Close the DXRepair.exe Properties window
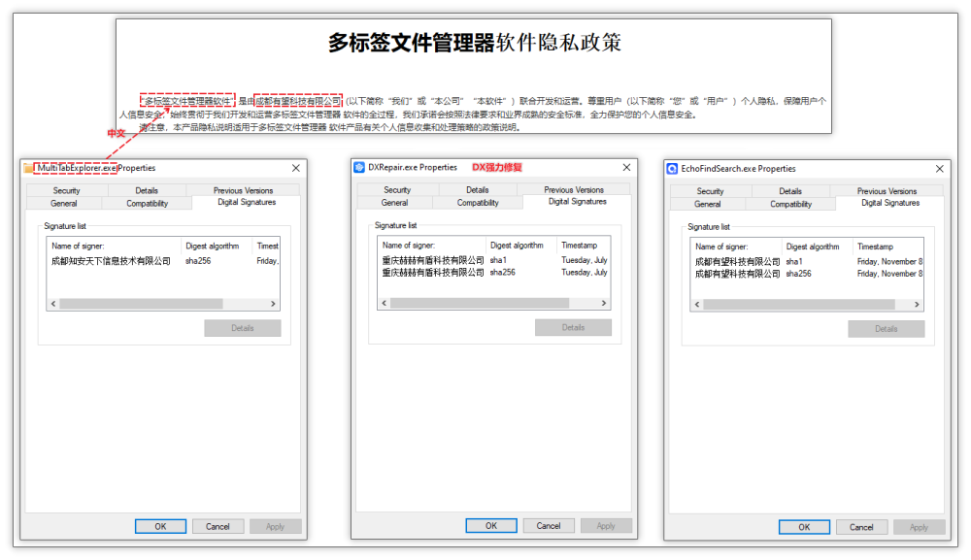 (626, 167)
